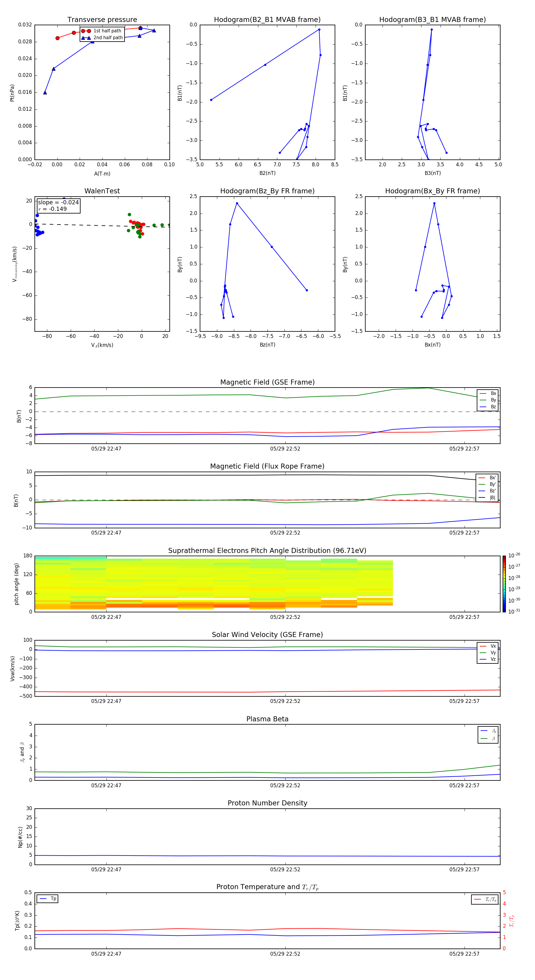Click the red Te/Tp right-axis label
Screen dimensions: 535x980
click(x=512, y=921)
